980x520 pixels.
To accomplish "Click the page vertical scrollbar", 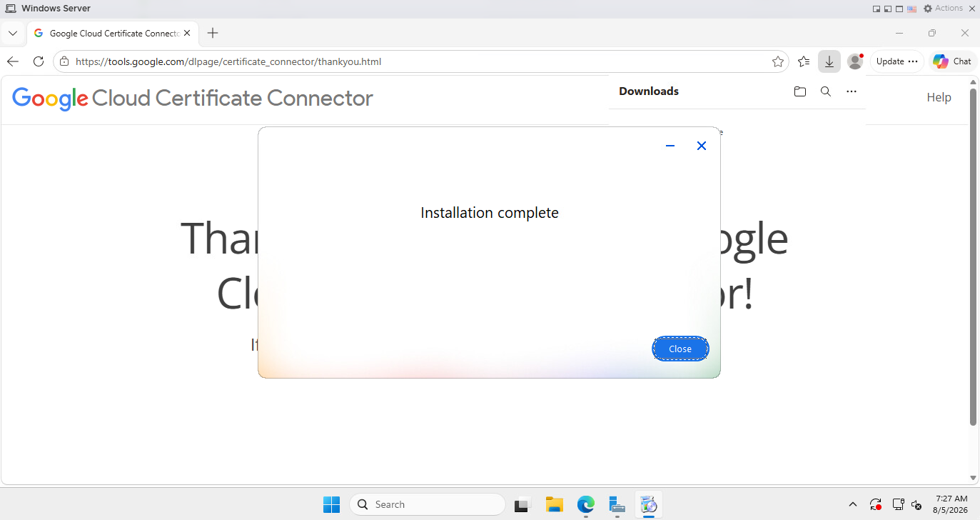I will [x=973, y=257].
